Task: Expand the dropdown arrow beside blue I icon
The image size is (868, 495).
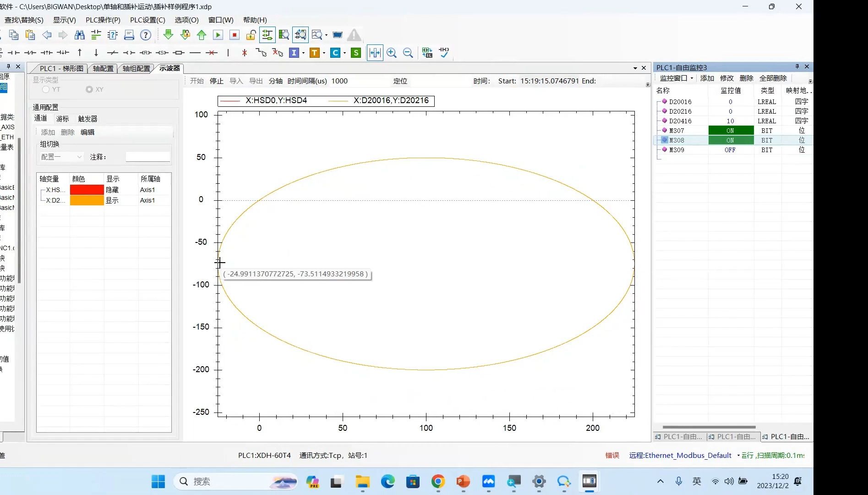Action: pyautogui.click(x=303, y=53)
